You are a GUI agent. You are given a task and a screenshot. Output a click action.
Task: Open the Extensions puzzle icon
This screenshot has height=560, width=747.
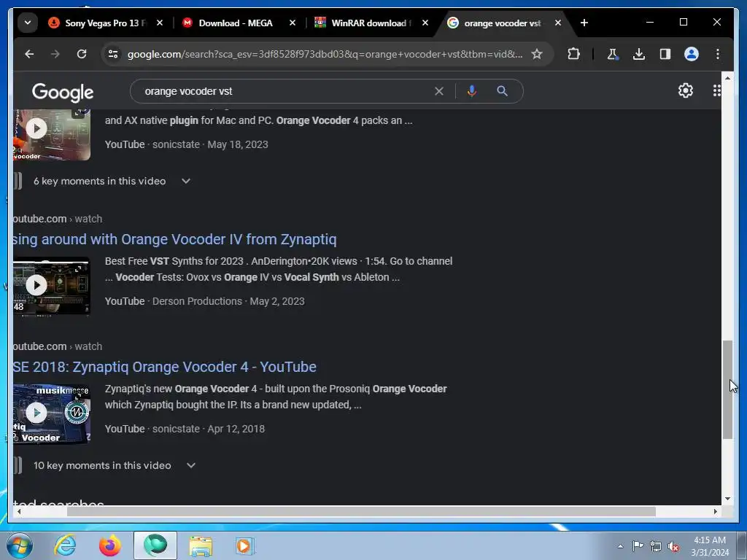(x=573, y=54)
